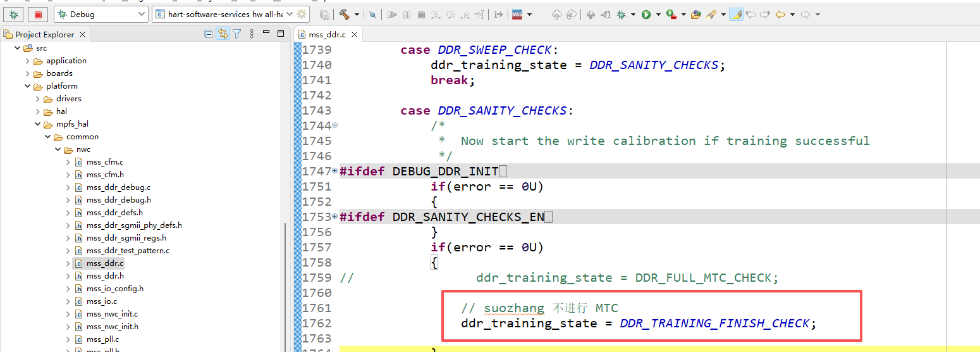Click the Save All icon

324,15
